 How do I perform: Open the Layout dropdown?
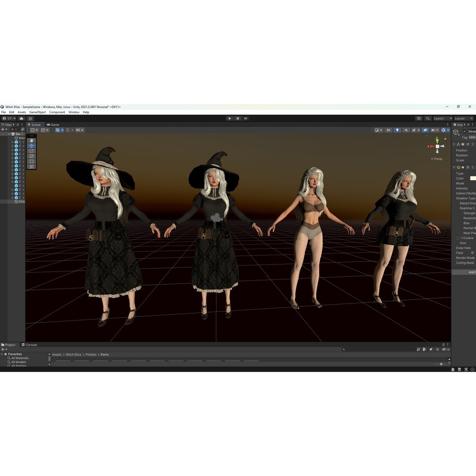coord(463,119)
